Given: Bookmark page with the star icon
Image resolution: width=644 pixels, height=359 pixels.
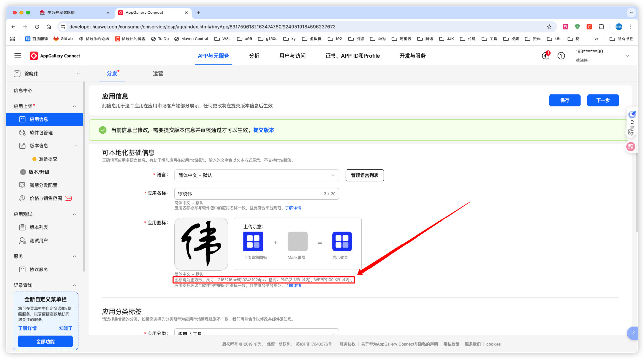Looking at the screenshot, I should coord(549,27).
